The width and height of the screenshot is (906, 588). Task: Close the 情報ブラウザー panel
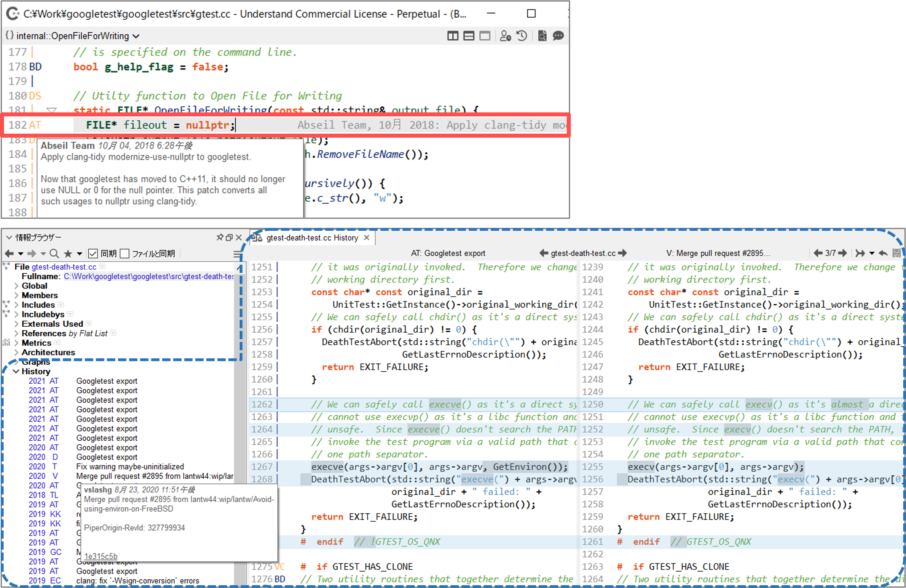[x=239, y=237]
